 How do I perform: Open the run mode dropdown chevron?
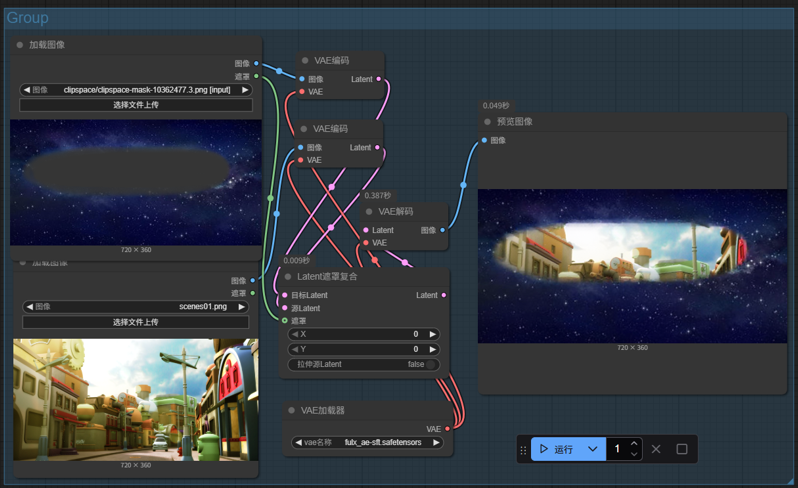pos(592,449)
